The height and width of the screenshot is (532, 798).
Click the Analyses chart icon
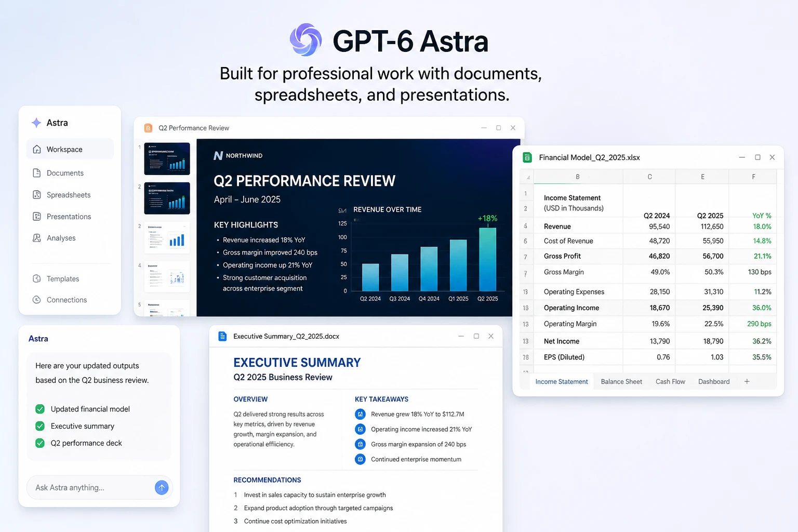click(x=37, y=238)
